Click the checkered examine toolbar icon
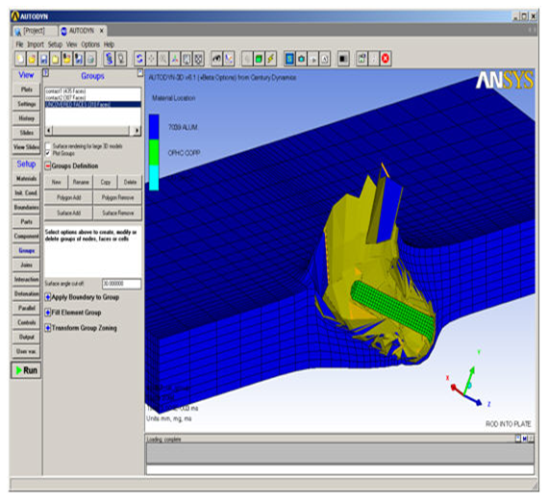 198,59
